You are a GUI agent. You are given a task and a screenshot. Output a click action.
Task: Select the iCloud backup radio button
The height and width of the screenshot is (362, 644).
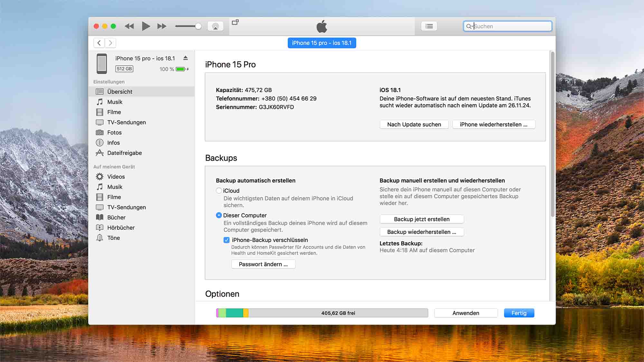point(219,190)
